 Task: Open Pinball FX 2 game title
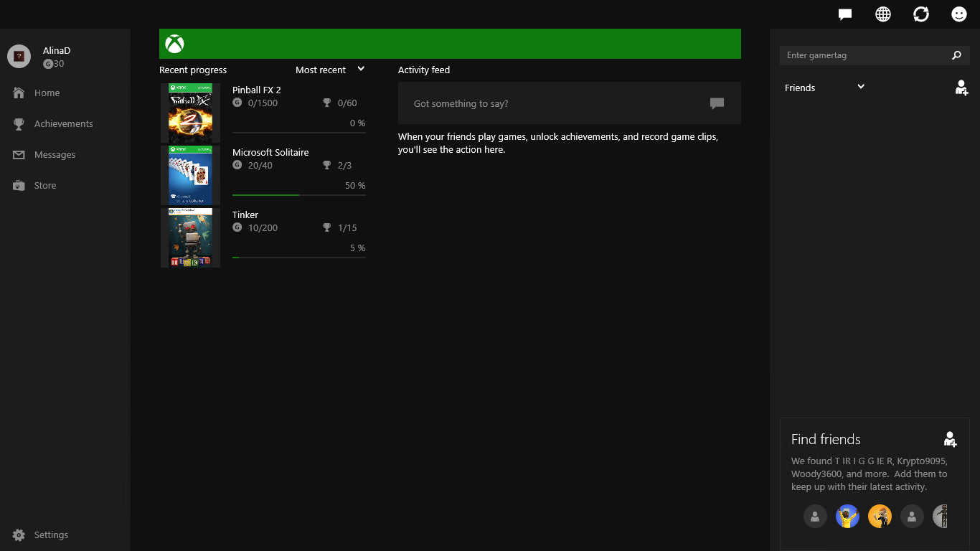pos(257,90)
